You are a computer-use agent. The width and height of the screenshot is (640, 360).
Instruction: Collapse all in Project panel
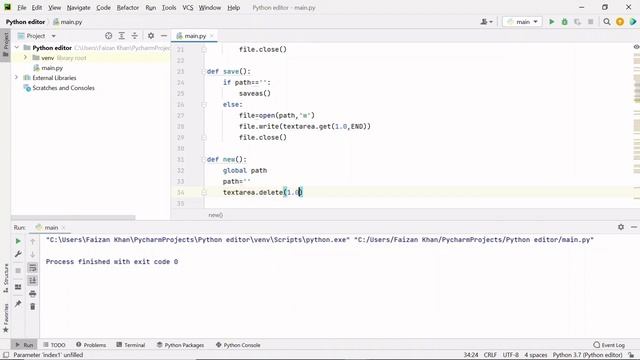click(x=135, y=36)
